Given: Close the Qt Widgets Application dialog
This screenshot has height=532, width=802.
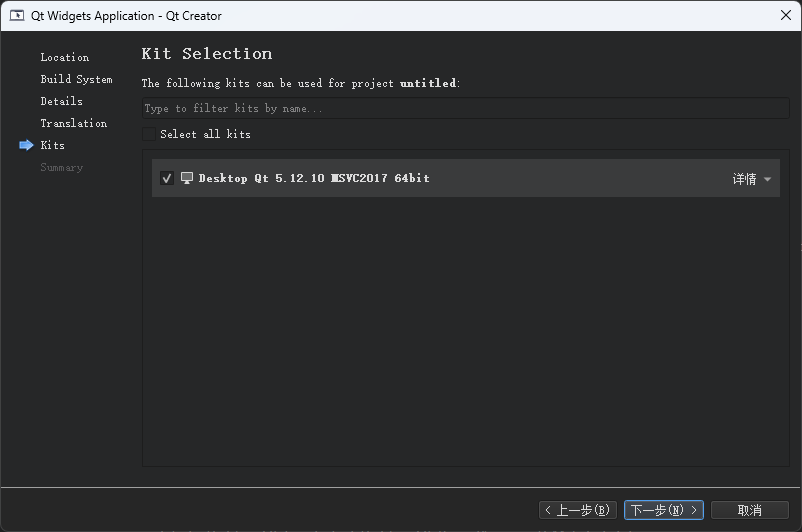Looking at the screenshot, I should 785,15.
